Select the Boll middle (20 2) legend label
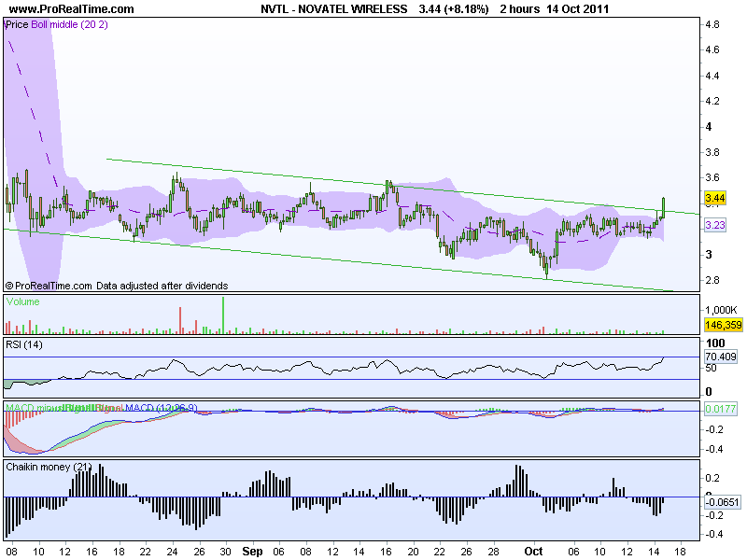 tap(69, 25)
